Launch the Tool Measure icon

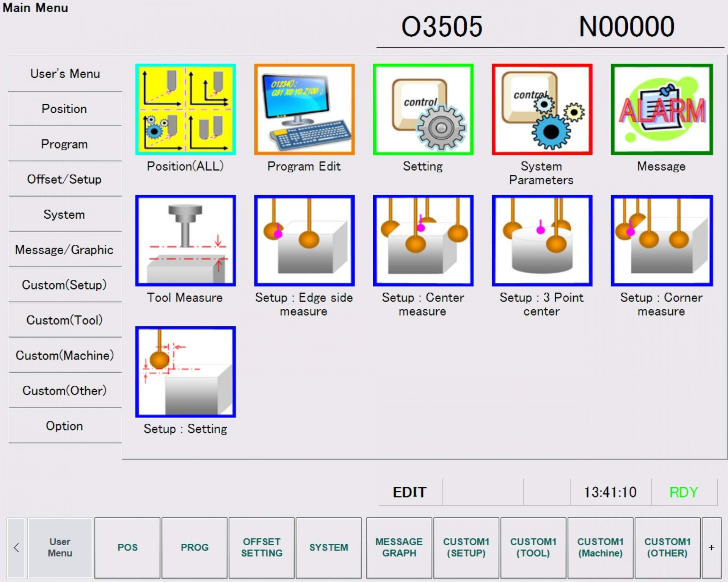(185, 241)
